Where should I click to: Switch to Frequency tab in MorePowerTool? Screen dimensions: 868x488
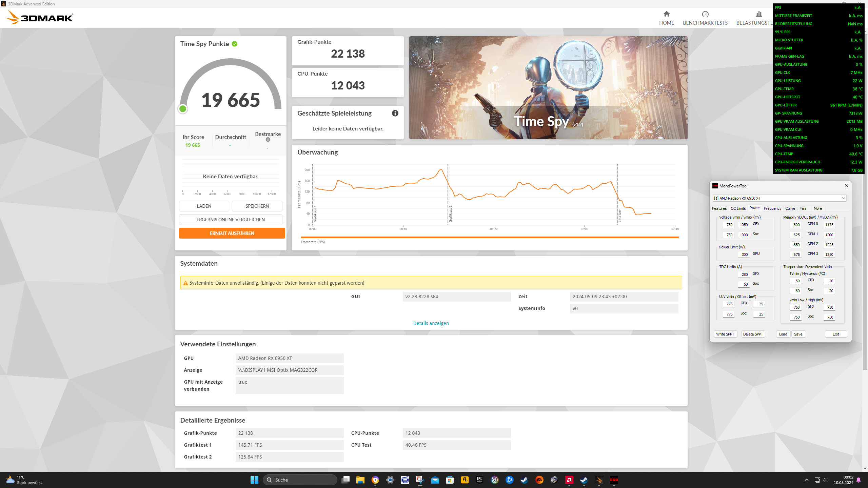click(x=772, y=208)
